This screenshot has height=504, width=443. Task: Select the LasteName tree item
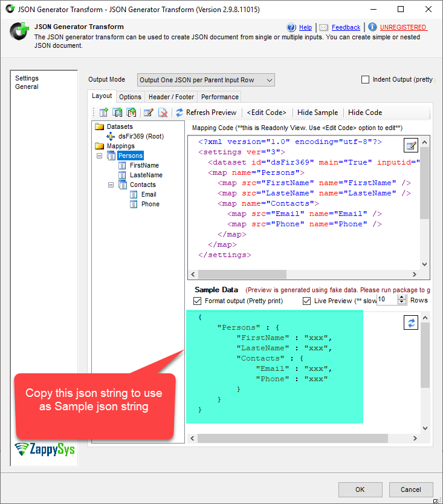(x=146, y=175)
